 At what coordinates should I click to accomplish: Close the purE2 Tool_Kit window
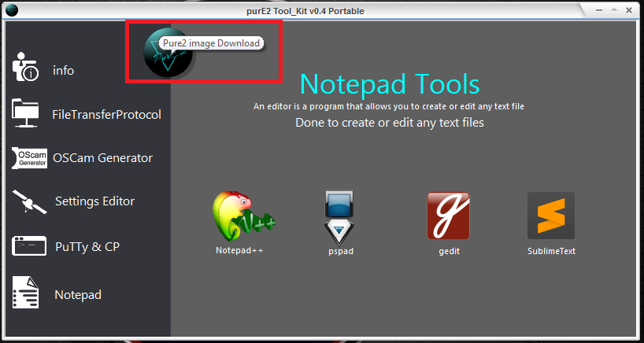[x=628, y=11]
